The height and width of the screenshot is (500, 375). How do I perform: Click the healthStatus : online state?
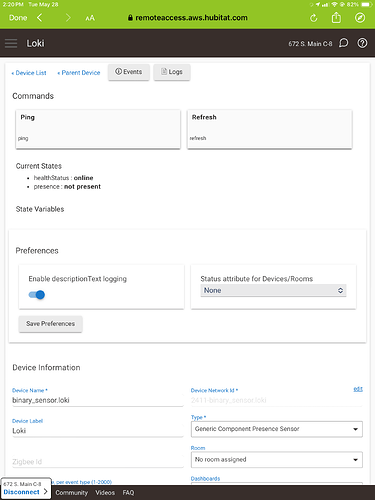click(63, 178)
